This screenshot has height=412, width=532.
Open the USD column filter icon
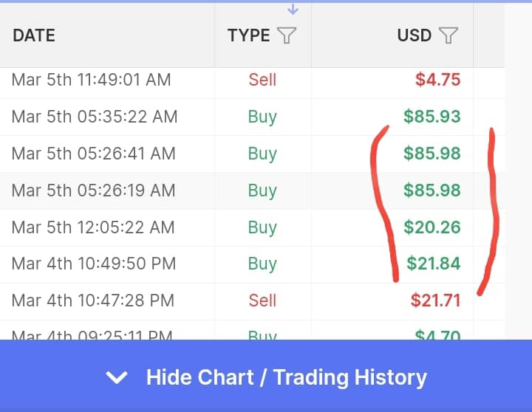coord(449,35)
